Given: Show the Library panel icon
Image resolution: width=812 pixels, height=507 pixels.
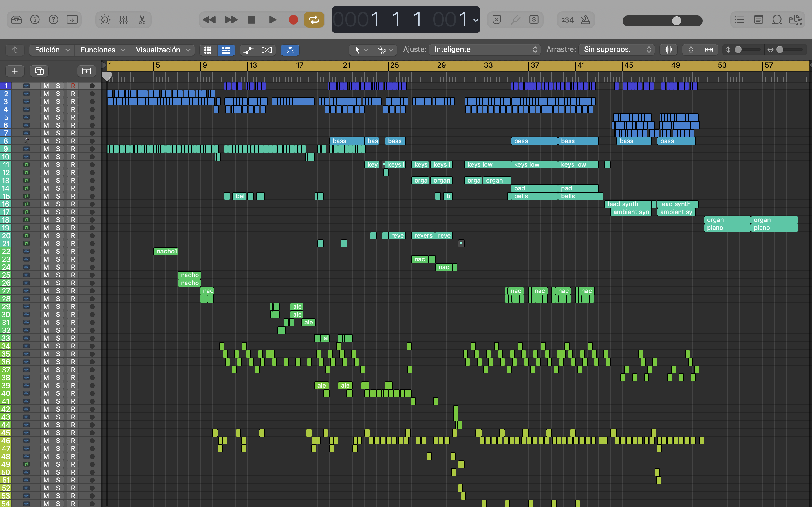Looking at the screenshot, I should tap(16, 20).
